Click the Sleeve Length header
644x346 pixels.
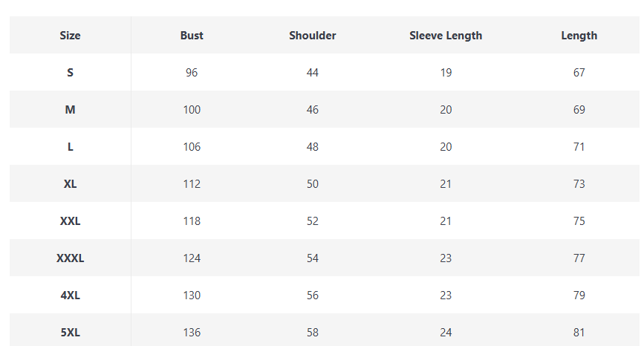[x=446, y=35]
